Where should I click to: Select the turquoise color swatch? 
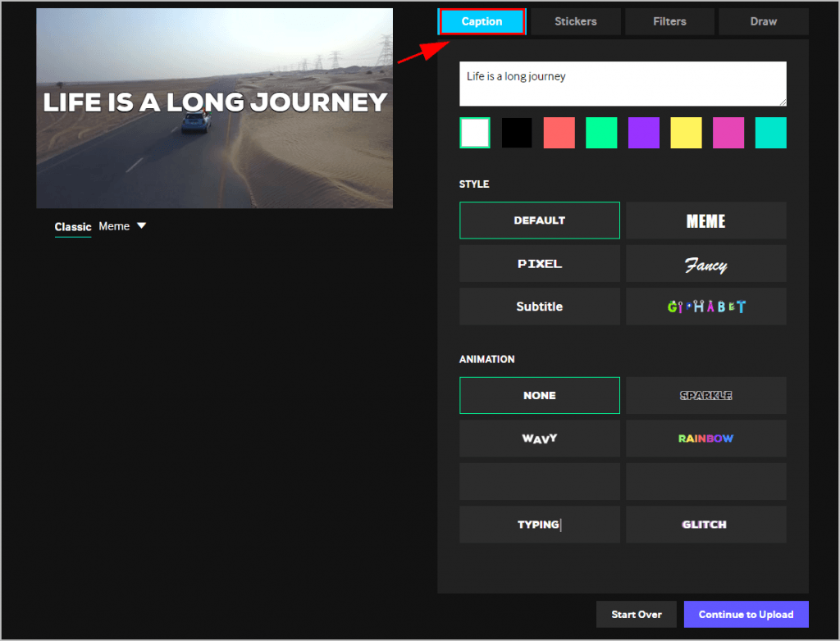point(770,133)
